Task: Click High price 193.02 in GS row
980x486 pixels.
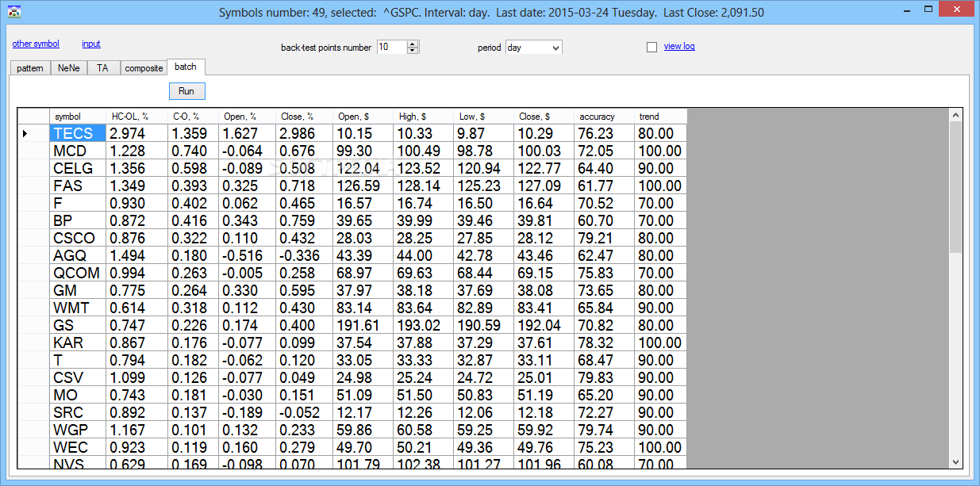Action: tap(423, 326)
